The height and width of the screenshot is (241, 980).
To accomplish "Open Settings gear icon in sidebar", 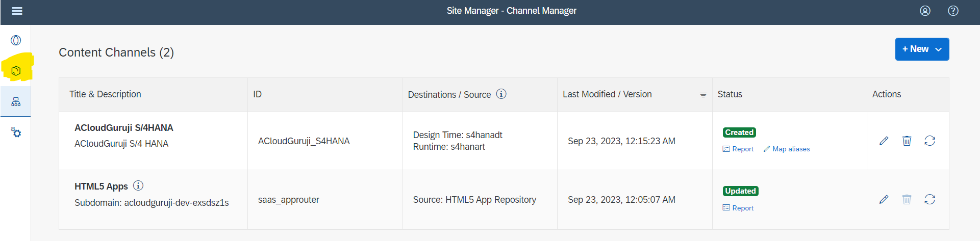I will pos(16,132).
